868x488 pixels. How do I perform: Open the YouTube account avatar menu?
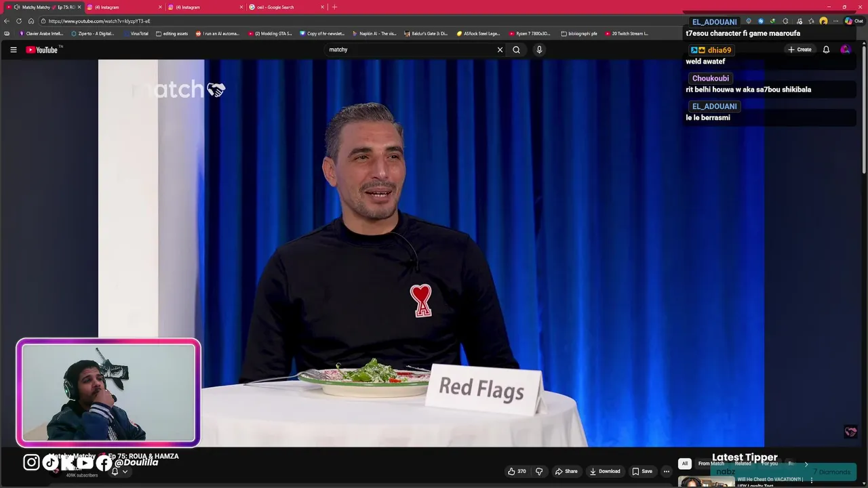click(x=845, y=49)
